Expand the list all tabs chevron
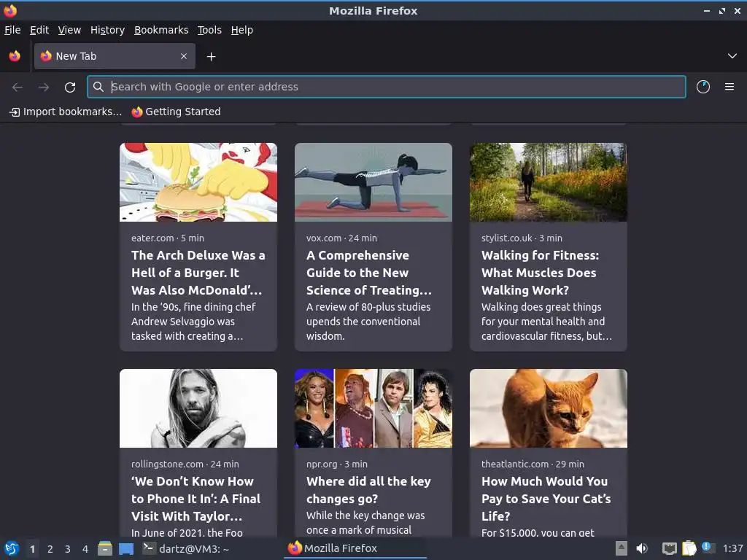The image size is (747, 560). coord(732,56)
